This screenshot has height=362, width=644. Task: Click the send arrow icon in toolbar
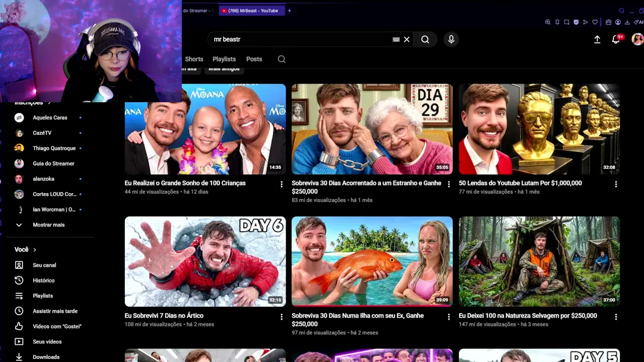[585, 22]
